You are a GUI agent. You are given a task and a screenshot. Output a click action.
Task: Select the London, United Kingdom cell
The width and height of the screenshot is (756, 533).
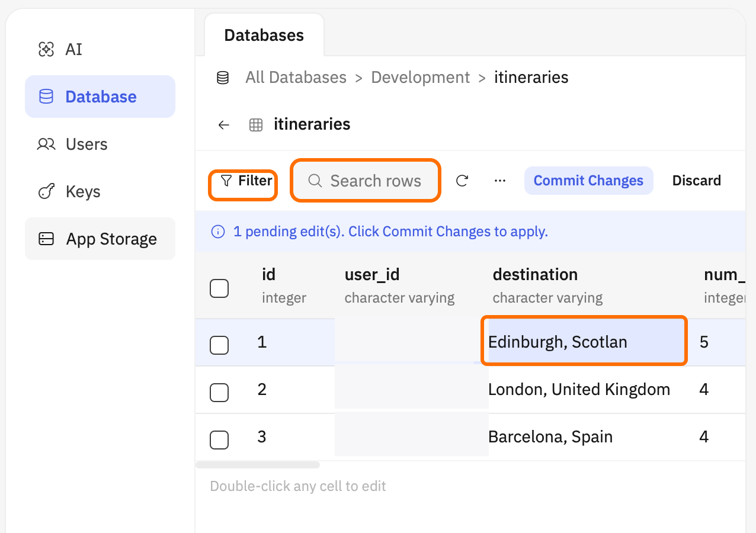click(579, 390)
